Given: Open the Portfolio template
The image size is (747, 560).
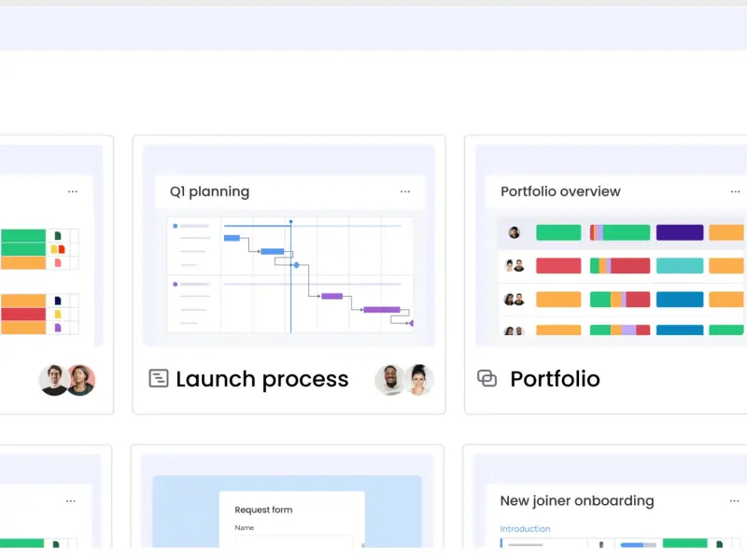Looking at the screenshot, I should (555, 379).
